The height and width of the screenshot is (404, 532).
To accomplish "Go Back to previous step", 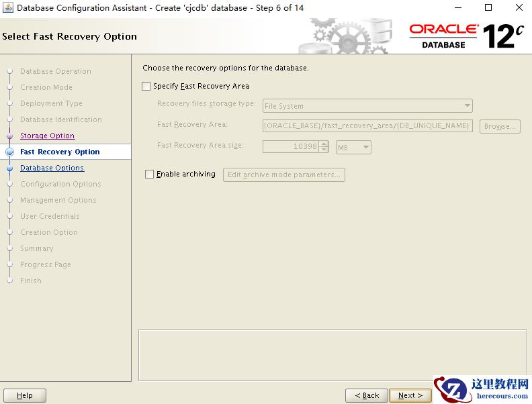I will pos(367,395).
